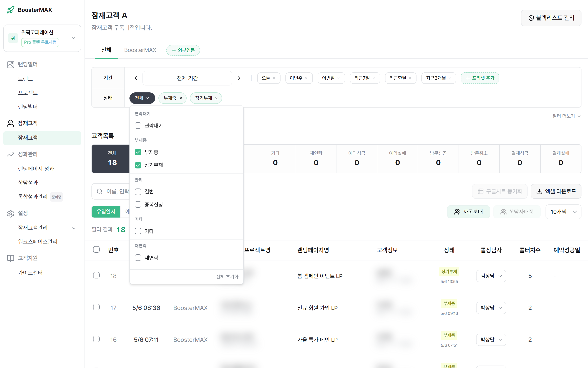Click the table icon in 구글시트 동기화
The height and width of the screenshot is (368, 588).
pos(480,192)
